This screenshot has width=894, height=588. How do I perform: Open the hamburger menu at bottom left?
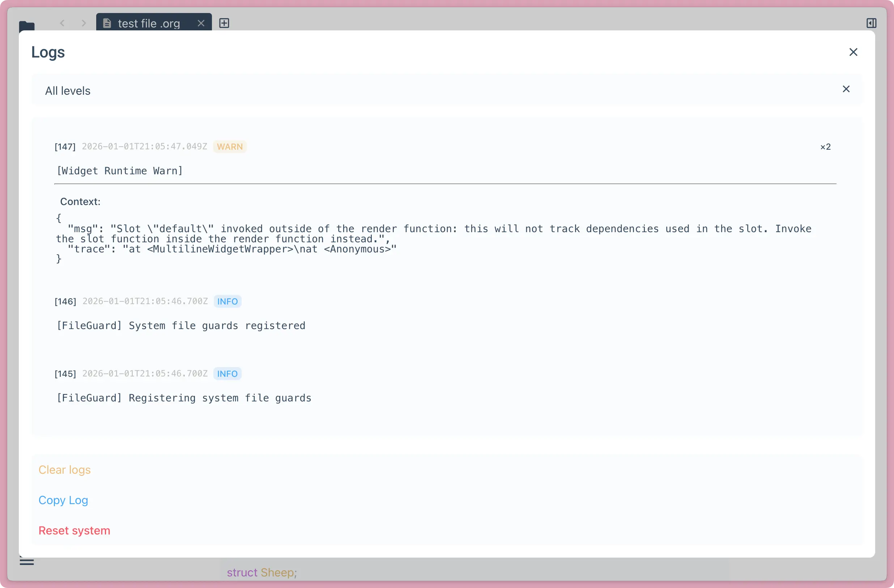click(x=27, y=562)
